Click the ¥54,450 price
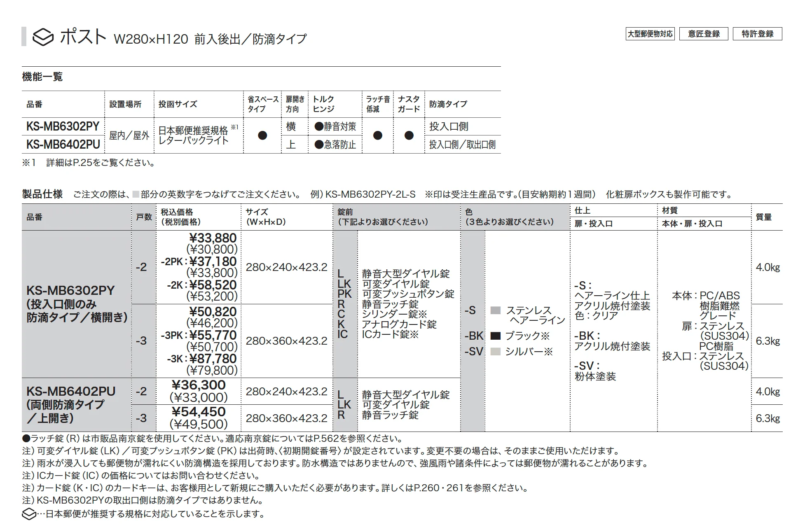 [199, 412]
